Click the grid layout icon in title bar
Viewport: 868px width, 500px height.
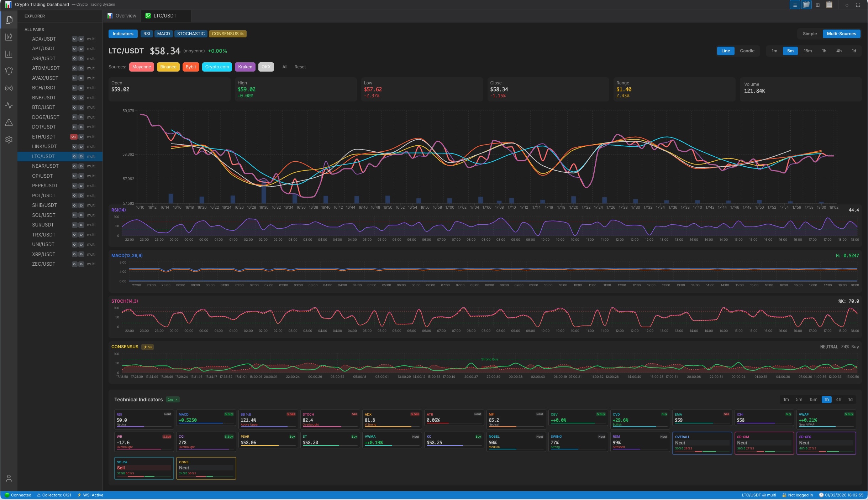pos(818,5)
